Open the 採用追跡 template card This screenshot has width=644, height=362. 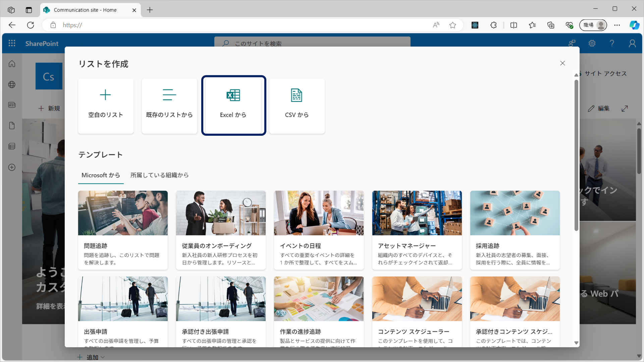[515, 230]
